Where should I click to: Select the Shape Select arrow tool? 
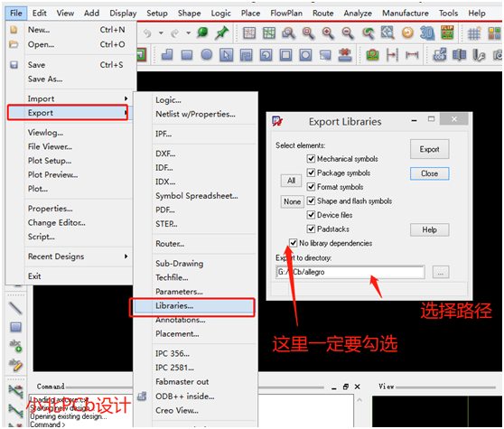point(227,55)
